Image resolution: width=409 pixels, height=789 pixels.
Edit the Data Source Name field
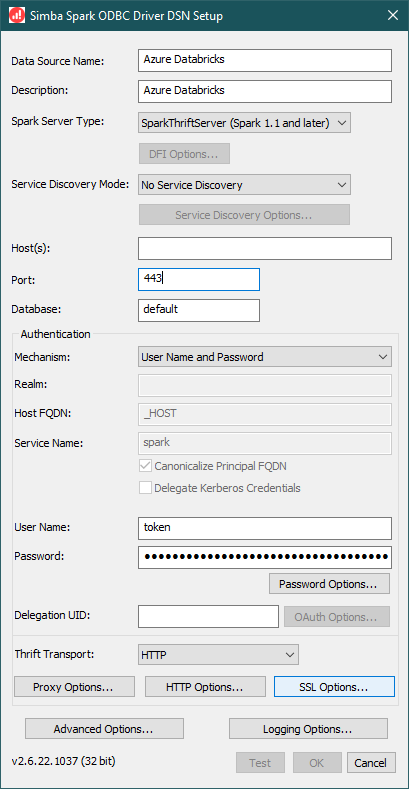pos(265,60)
